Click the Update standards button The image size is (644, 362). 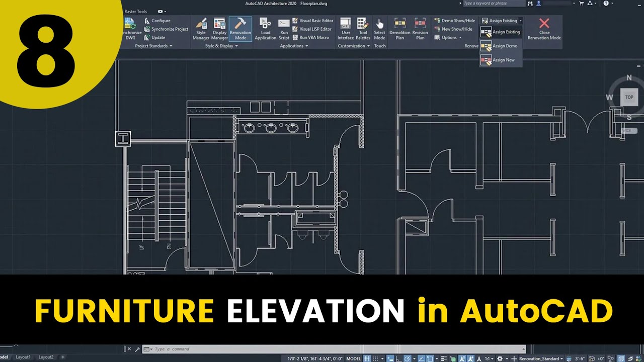pos(154,38)
